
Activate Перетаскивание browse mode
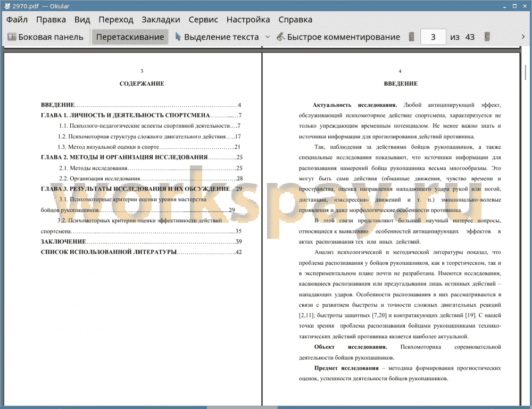[130, 37]
